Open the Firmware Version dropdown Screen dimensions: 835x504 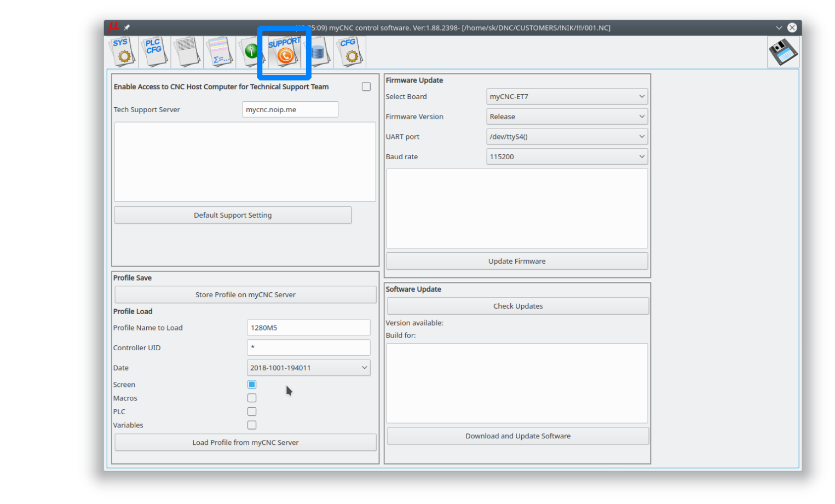click(x=567, y=117)
